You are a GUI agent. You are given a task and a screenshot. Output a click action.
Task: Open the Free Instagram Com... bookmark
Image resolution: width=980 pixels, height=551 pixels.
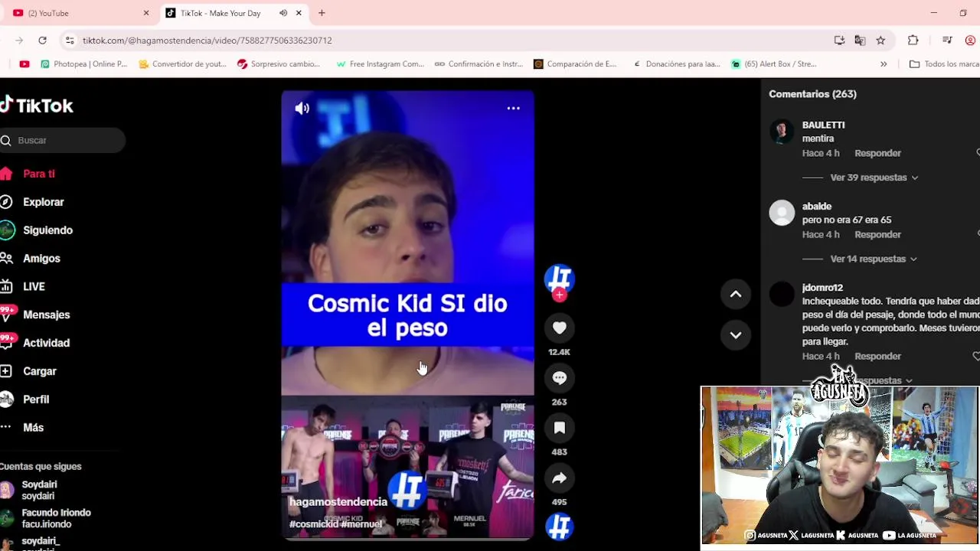coord(380,64)
